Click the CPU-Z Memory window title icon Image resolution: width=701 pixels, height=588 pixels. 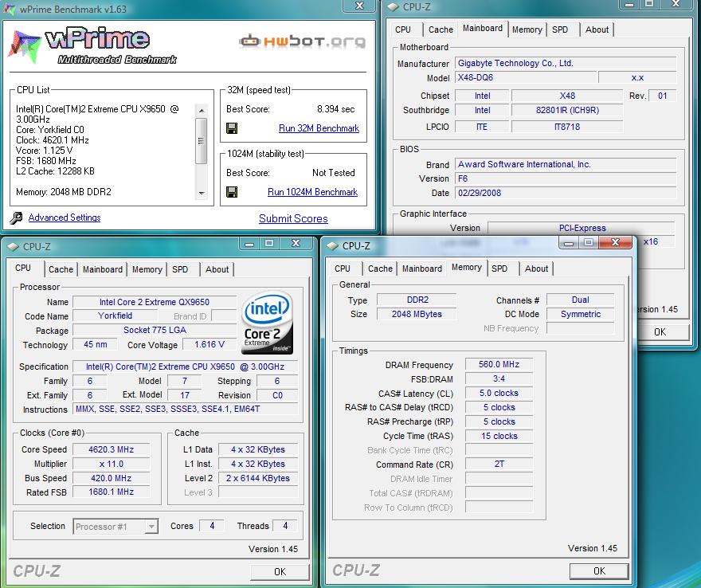pyautogui.click(x=332, y=245)
